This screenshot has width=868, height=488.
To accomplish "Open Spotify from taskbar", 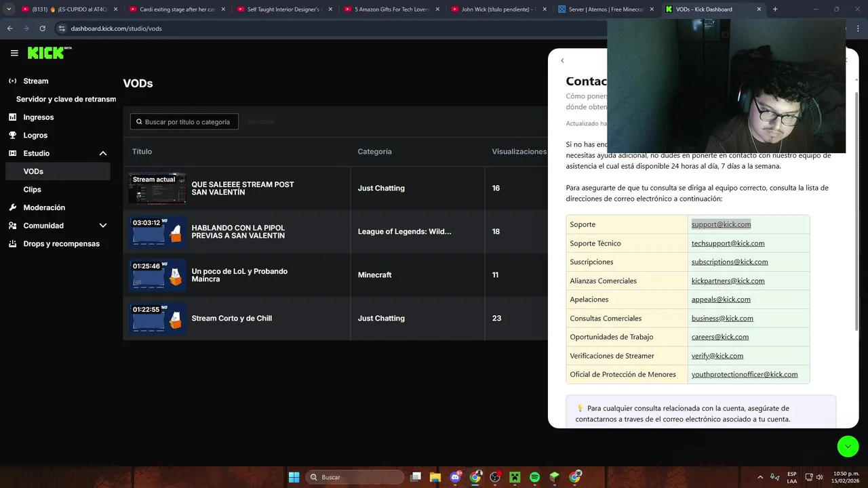I will [x=534, y=477].
